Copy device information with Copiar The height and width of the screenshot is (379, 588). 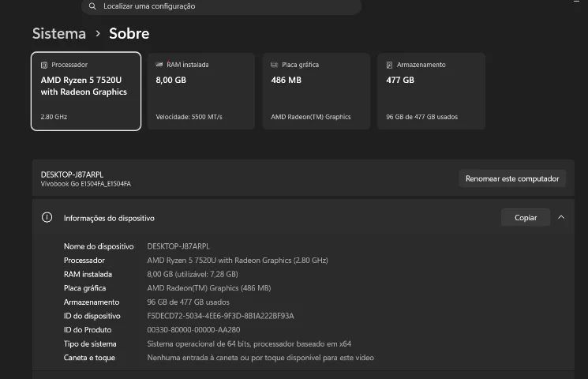526,218
